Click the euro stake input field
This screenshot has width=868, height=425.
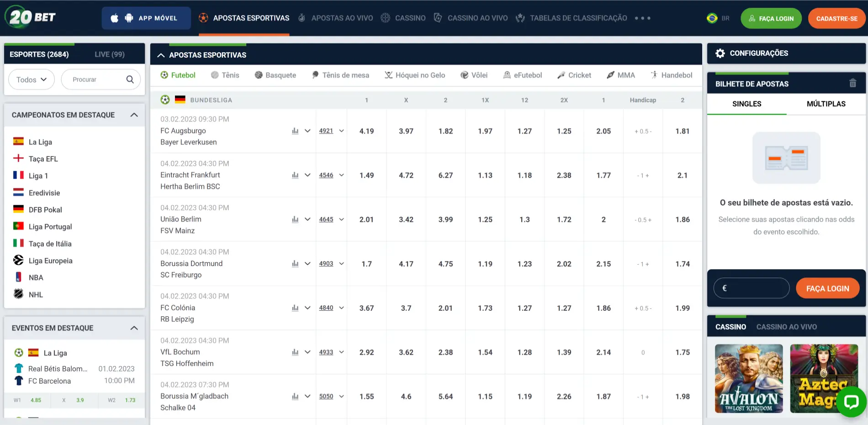coord(751,288)
